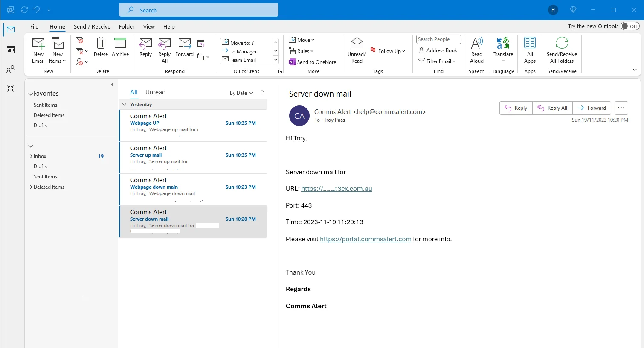Create a New Email

[38, 50]
